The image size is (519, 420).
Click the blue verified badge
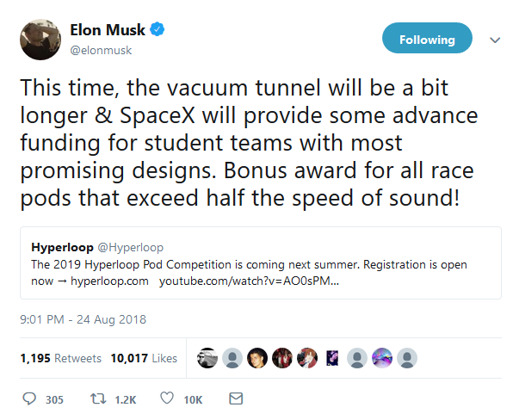tap(158, 30)
